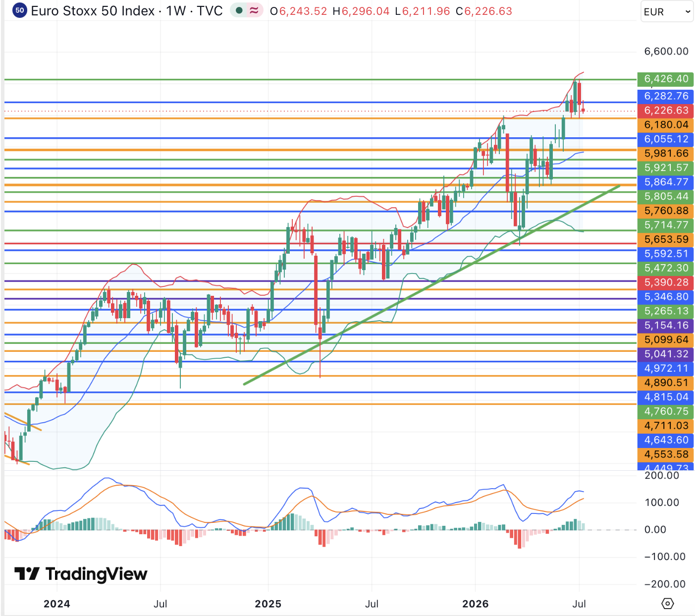The image size is (695, 616).
Task: Select the 6,426.40 green price label
Action: 666,79
